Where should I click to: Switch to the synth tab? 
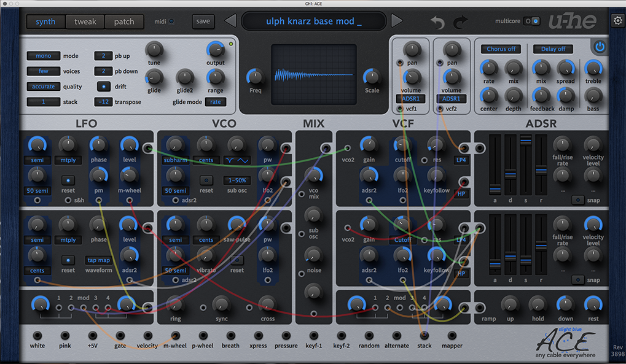pyautogui.click(x=45, y=21)
